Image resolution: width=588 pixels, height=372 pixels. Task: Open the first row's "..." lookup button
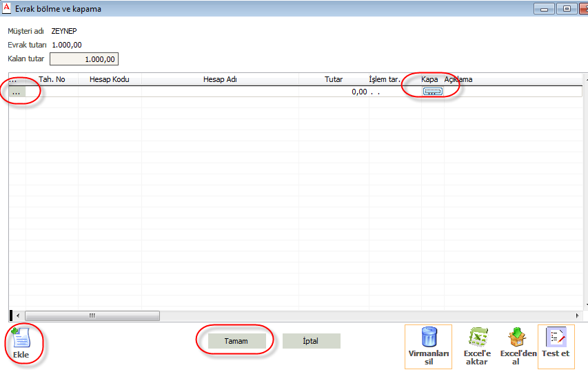(x=17, y=92)
